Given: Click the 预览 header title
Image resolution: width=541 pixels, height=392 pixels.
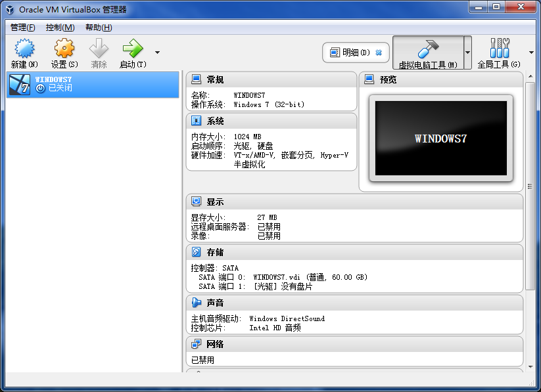Looking at the screenshot, I should [388, 79].
